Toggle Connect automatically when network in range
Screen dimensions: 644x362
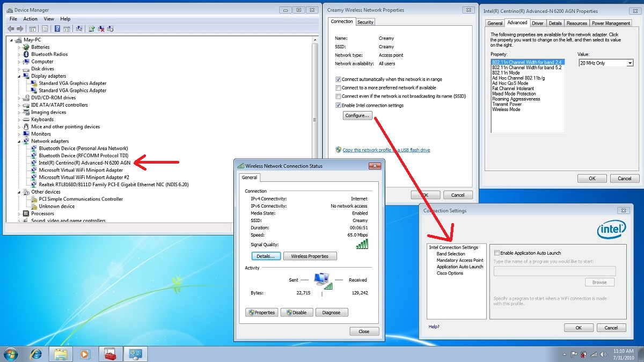point(338,79)
